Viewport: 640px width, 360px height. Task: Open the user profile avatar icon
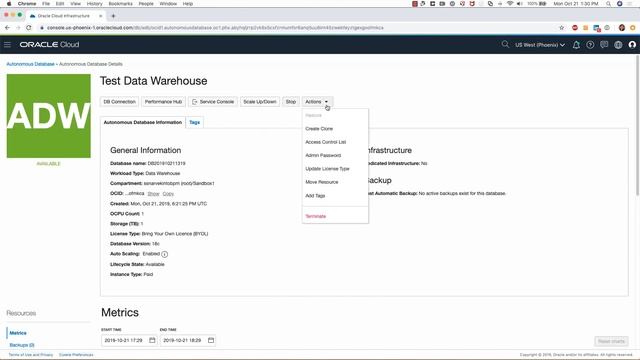[x=632, y=45]
